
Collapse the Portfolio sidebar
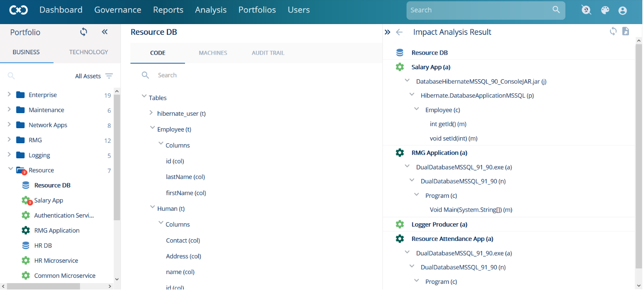(104, 32)
